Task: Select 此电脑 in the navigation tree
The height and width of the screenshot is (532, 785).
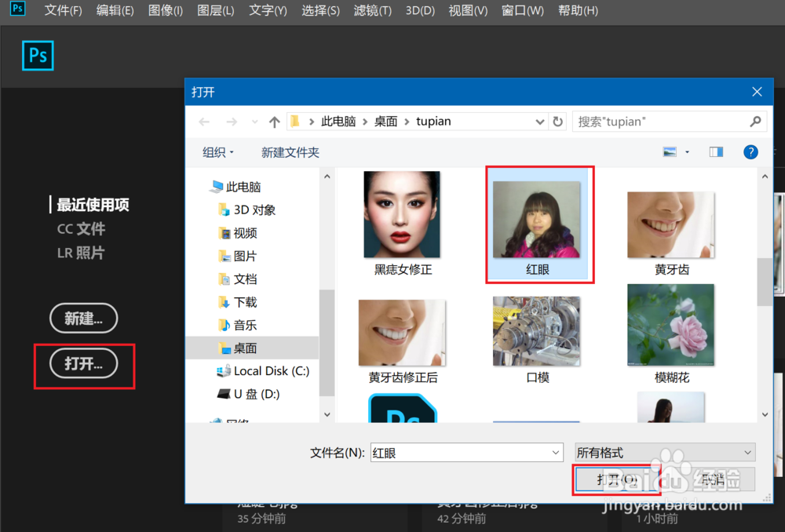Action: pos(235,187)
